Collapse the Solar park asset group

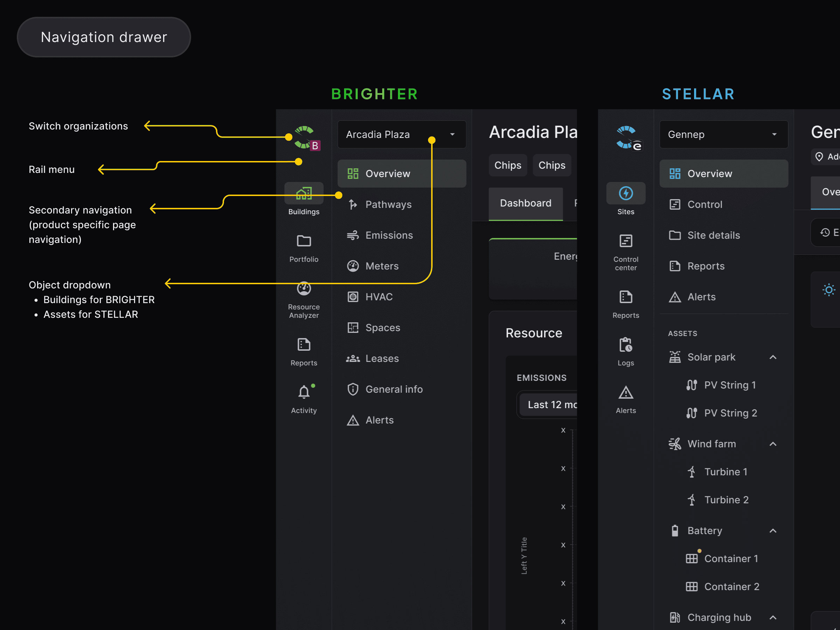pyautogui.click(x=773, y=357)
